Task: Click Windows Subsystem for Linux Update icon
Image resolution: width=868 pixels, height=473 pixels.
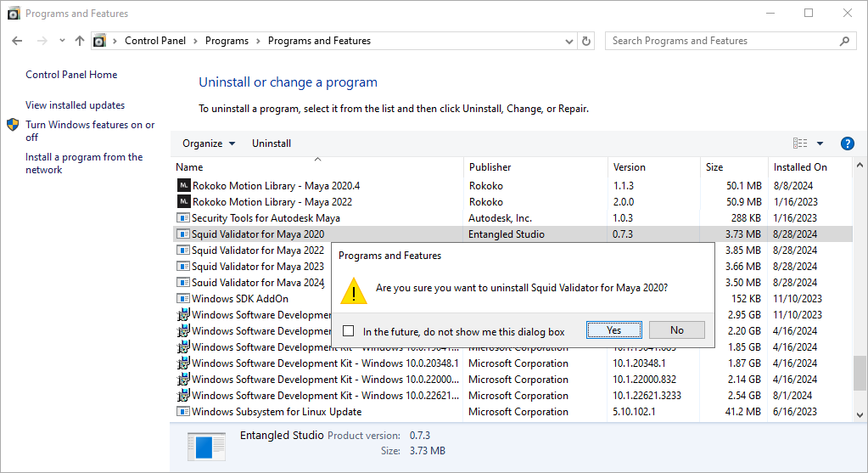Action: pyautogui.click(x=183, y=412)
